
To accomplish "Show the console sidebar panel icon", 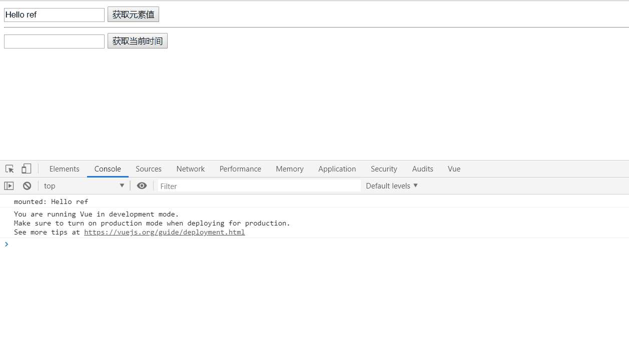I will click(x=9, y=186).
